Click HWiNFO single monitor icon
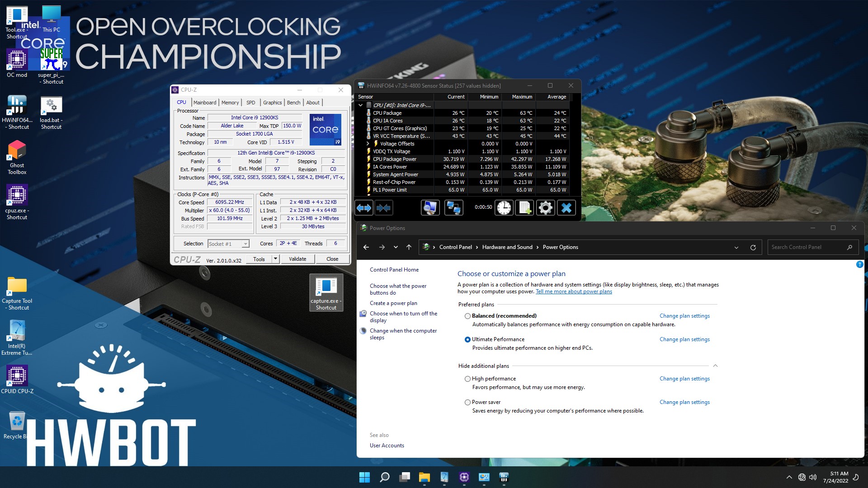The width and height of the screenshot is (868, 488). point(430,208)
